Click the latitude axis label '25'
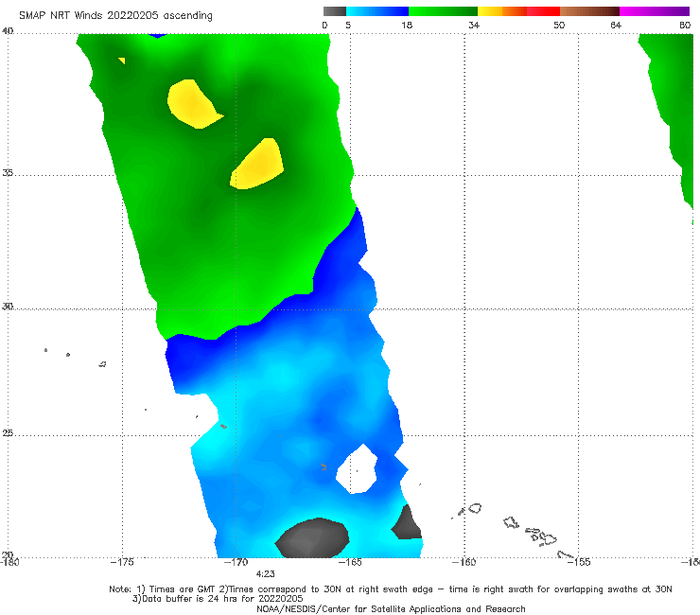The height and width of the screenshot is (615, 700). 8,433
